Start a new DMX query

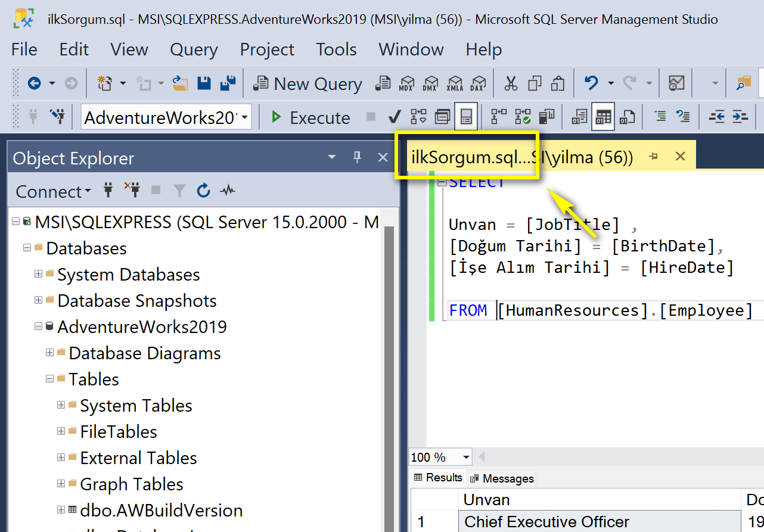click(x=430, y=83)
